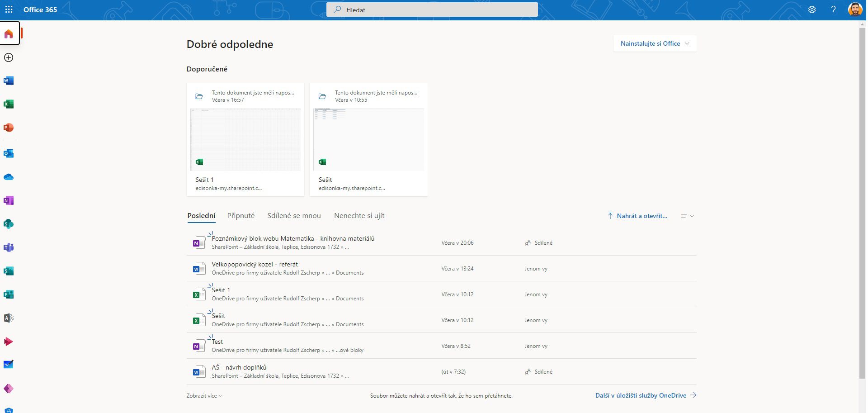Expand Zobrazit více to show more files
Viewport: 868px width, 413px height.
pos(204,396)
